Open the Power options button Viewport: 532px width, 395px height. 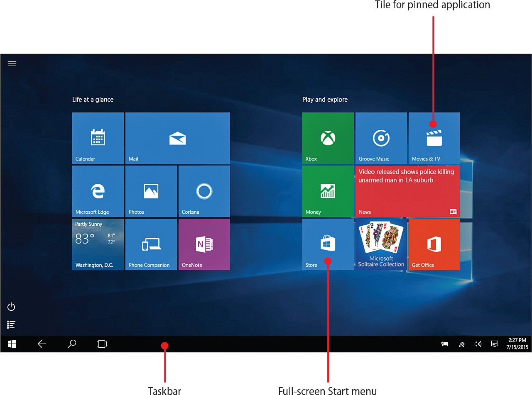11,307
